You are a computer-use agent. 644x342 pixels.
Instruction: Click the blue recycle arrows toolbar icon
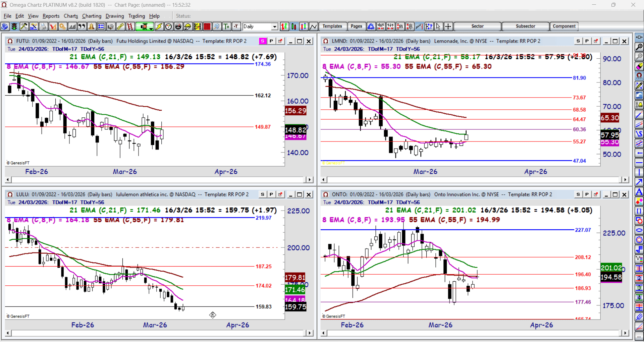tap(371, 26)
